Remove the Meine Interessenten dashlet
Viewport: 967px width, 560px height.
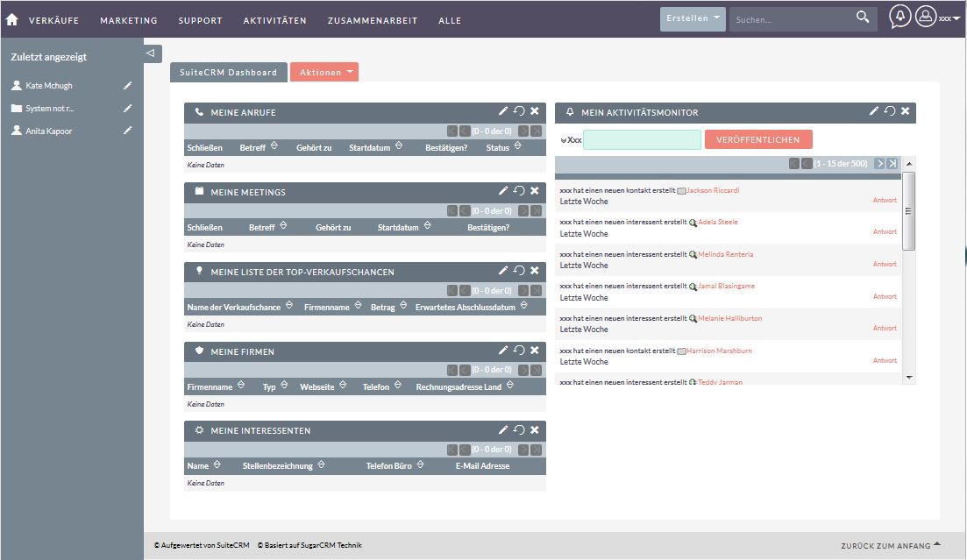coord(535,429)
